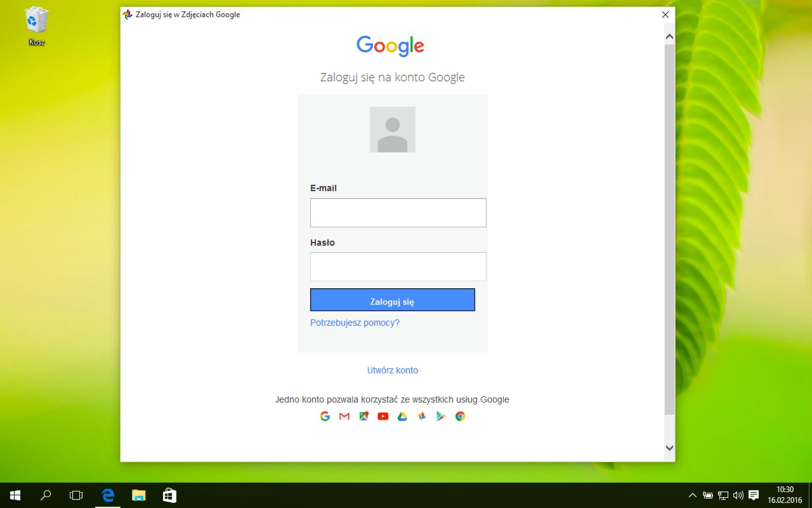Click the scrollbar up arrow
This screenshot has height=508, width=812.
pos(669,36)
